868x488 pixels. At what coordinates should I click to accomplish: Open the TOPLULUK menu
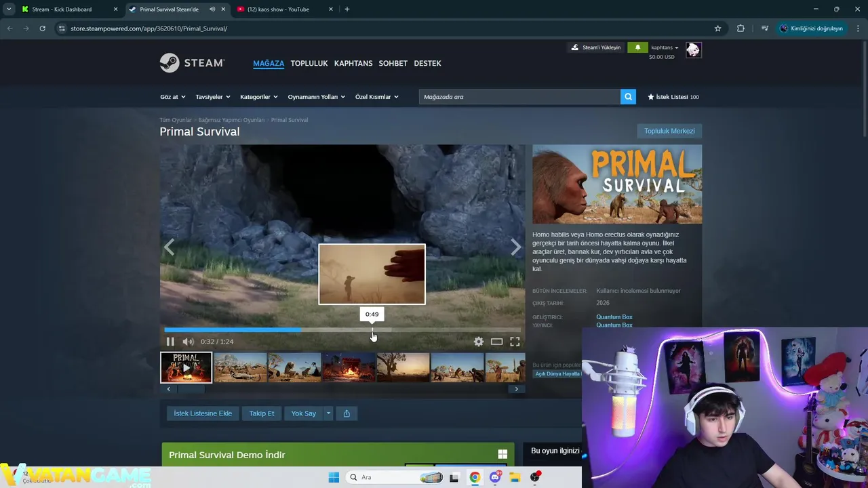coord(309,63)
